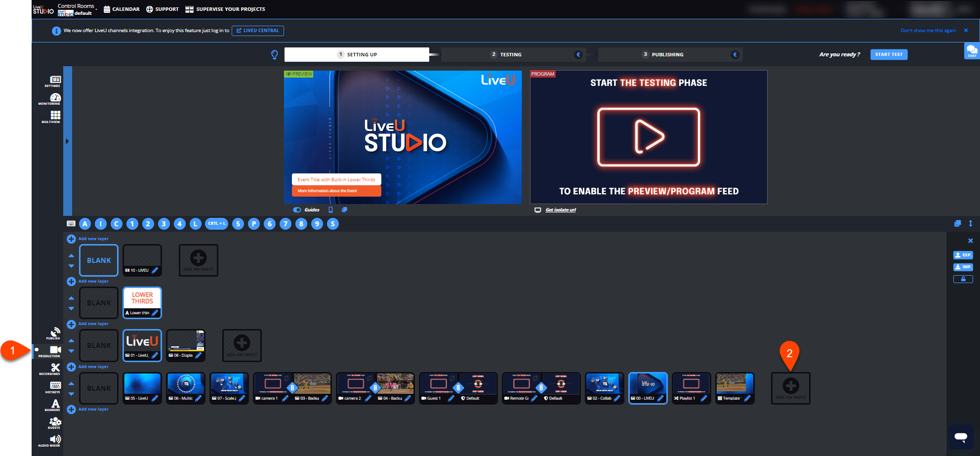Move the 05 - LiveU layer up

71,383
